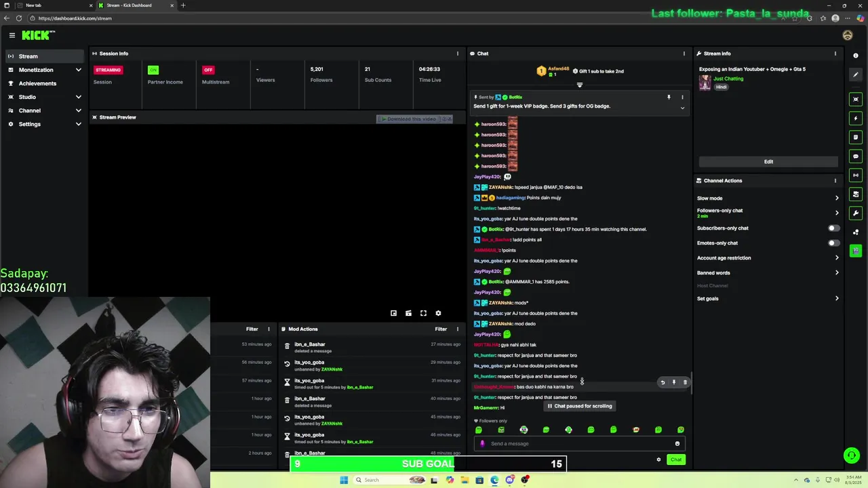
Task: Toggle Emotes-only chat switch
Action: pyautogui.click(x=833, y=243)
